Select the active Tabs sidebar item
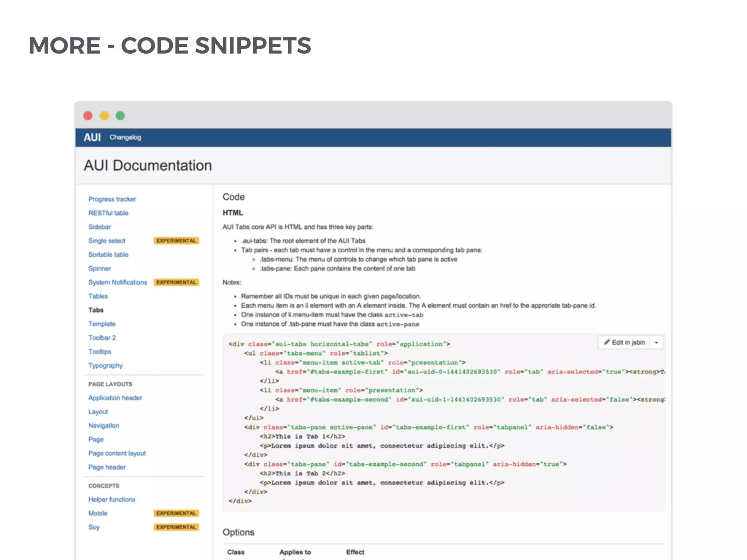Image resolution: width=747 pixels, height=560 pixels. coord(96,310)
